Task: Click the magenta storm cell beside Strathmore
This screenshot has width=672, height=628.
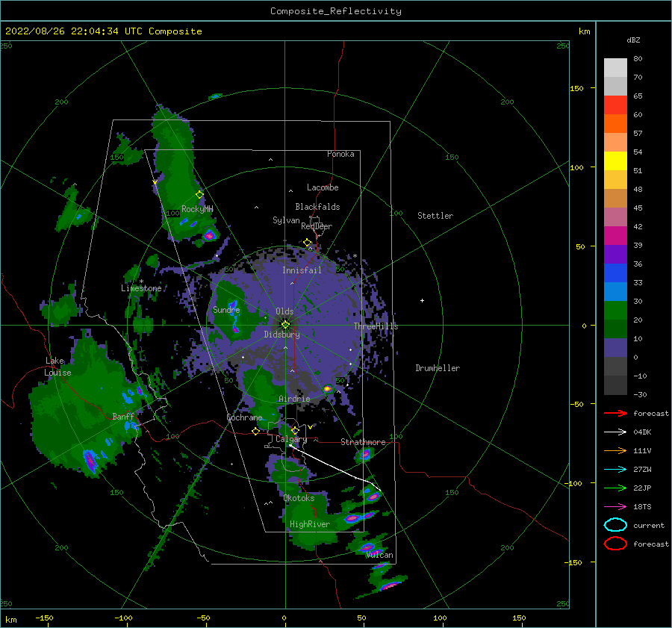Action: [364, 454]
